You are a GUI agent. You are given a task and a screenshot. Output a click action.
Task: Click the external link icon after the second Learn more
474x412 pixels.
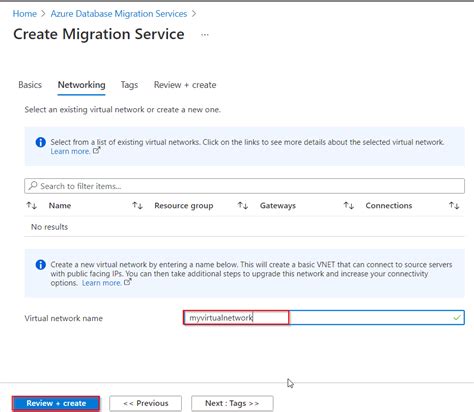point(128,282)
